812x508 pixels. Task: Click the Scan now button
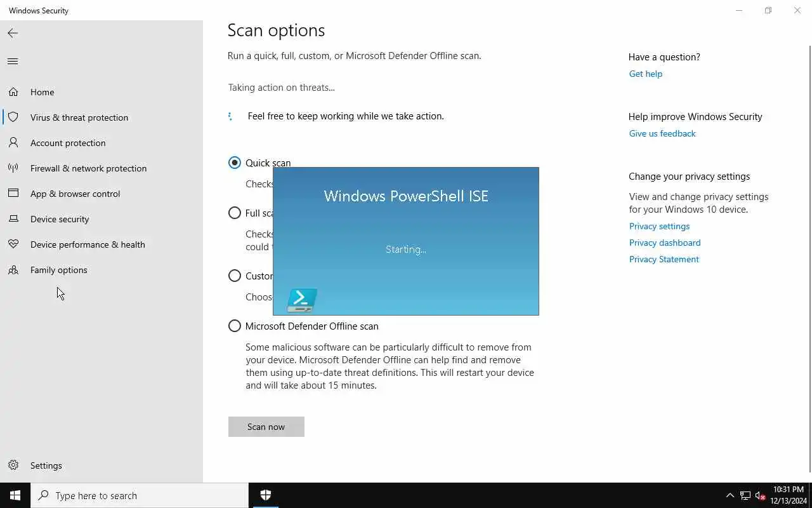[x=266, y=427]
